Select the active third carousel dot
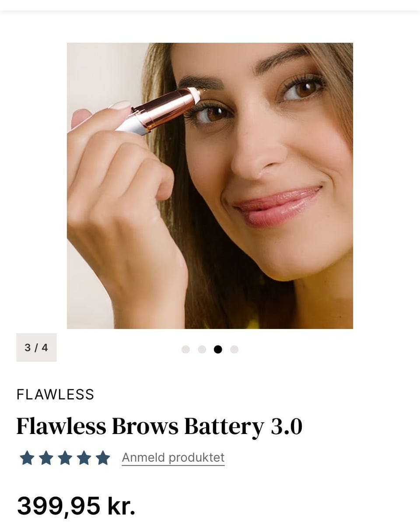The height and width of the screenshot is (525, 420). pyautogui.click(x=218, y=349)
